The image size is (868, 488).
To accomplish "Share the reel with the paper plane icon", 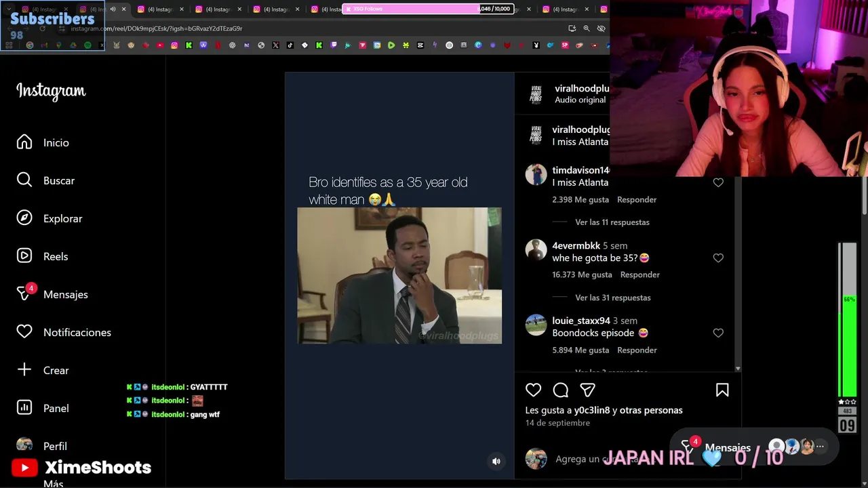I will (588, 390).
